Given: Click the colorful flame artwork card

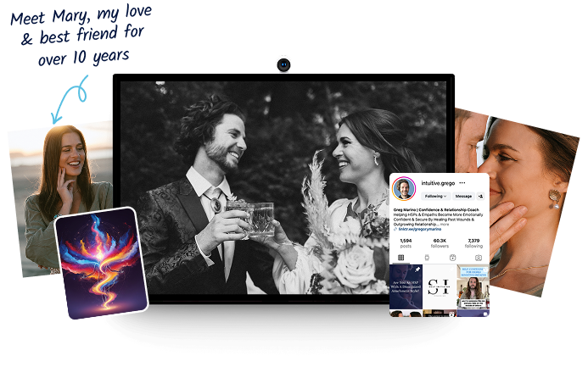Looking at the screenshot, I should 102,263.
